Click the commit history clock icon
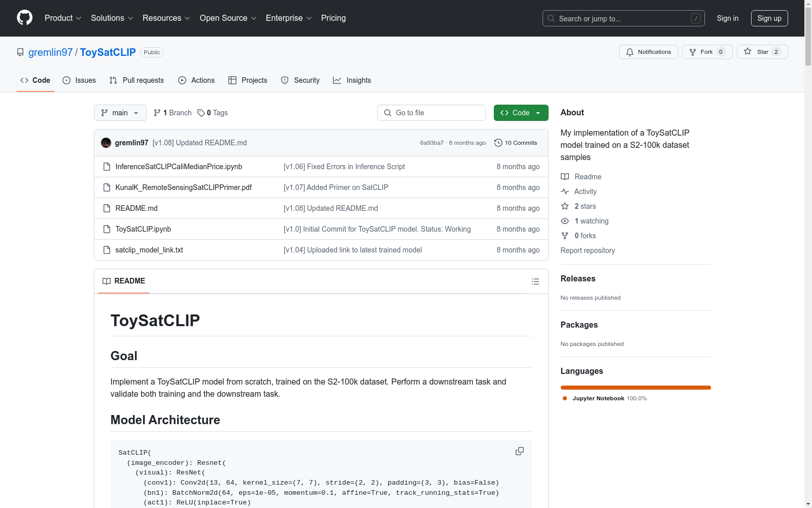Image resolution: width=812 pixels, height=508 pixels. (498, 143)
